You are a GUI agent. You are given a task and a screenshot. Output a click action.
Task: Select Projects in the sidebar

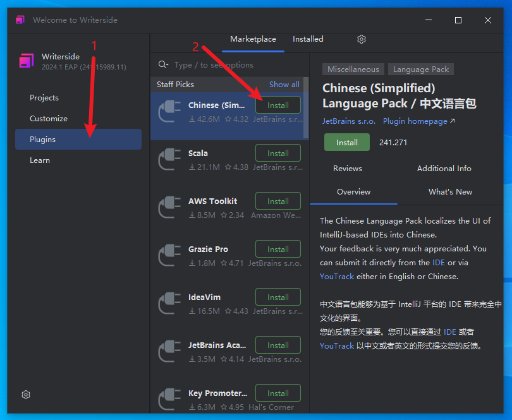tap(44, 98)
